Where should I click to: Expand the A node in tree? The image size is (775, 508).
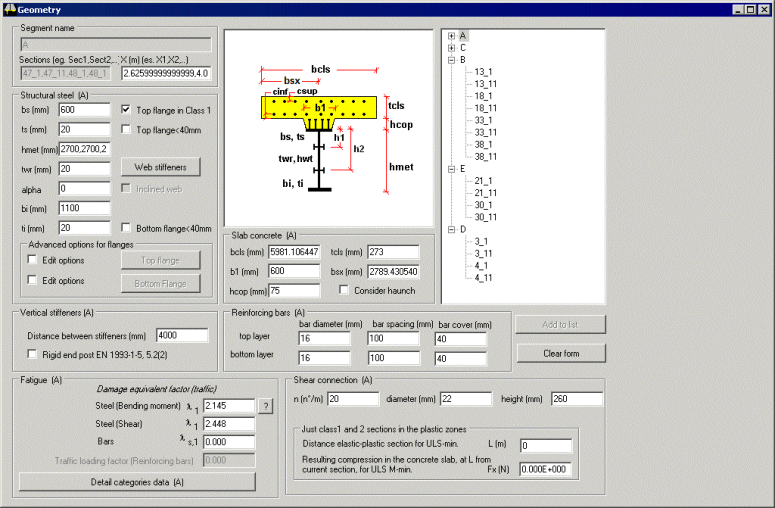[452, 36]
